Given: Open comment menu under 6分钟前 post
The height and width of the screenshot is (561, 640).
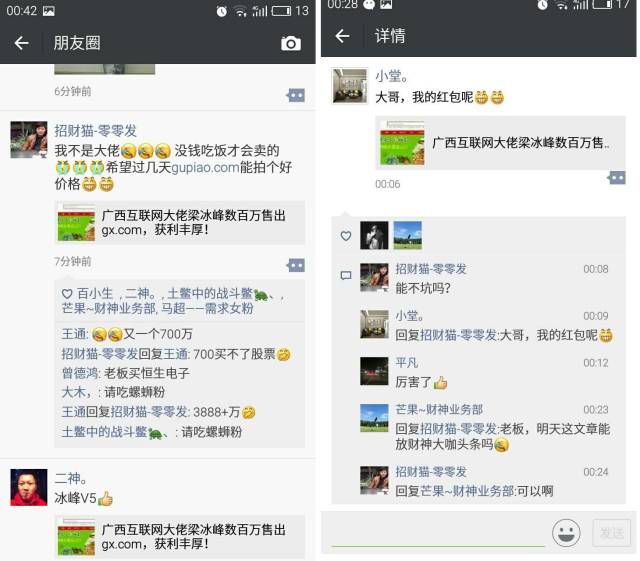Looking at the screenshot, I should click(296, 96).
